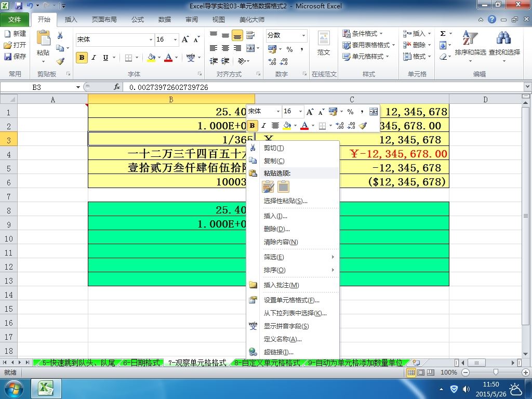Open the ribbon font name dropdown

pos(151,39)
